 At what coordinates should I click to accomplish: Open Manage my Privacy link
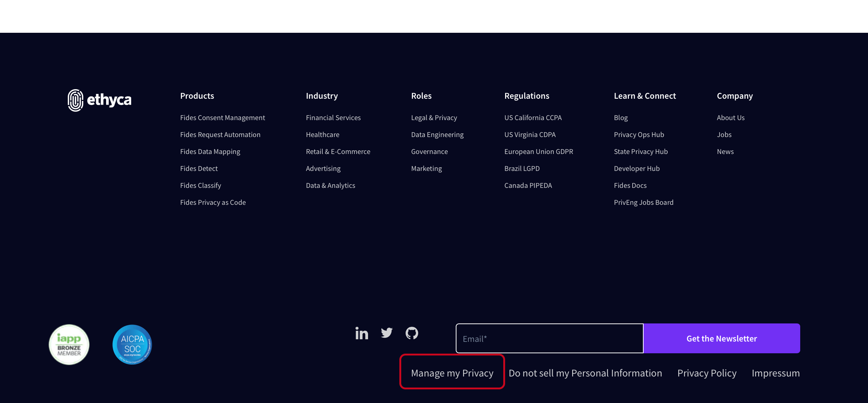coord(452,373)
